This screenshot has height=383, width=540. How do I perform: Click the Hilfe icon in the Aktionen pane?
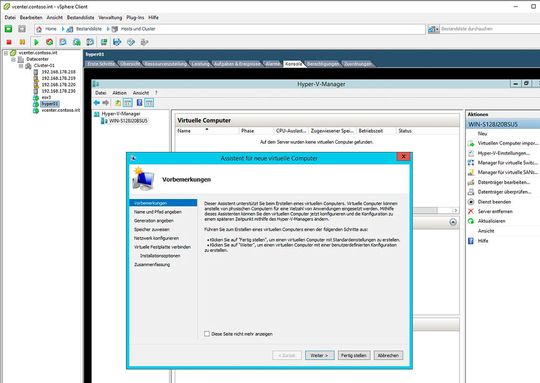tap(471, 241)
